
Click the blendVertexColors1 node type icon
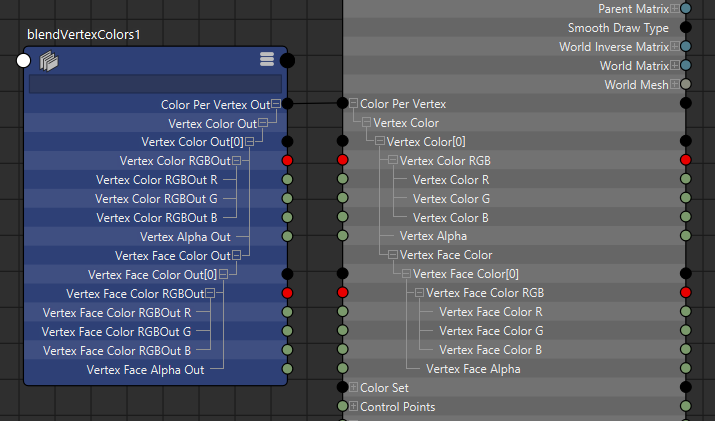click(47, 61)
